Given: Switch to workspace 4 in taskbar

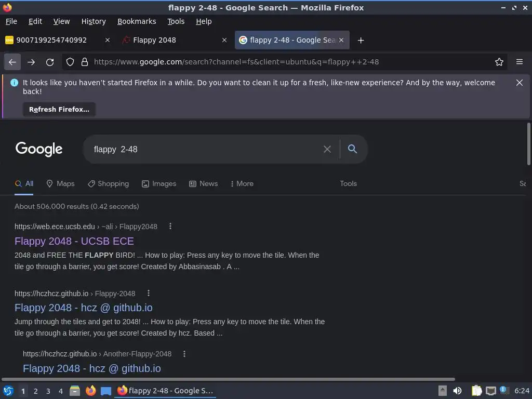Looking at the screenshot, I should pyautogui.click(x=61, y=391).
